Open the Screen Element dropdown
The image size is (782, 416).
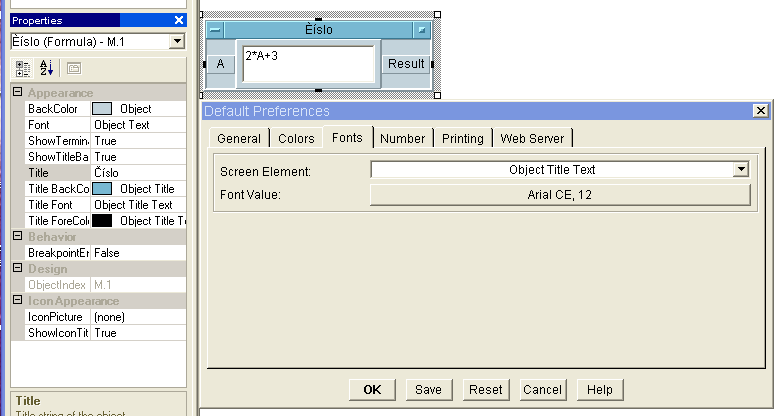[x=741, y=170]
